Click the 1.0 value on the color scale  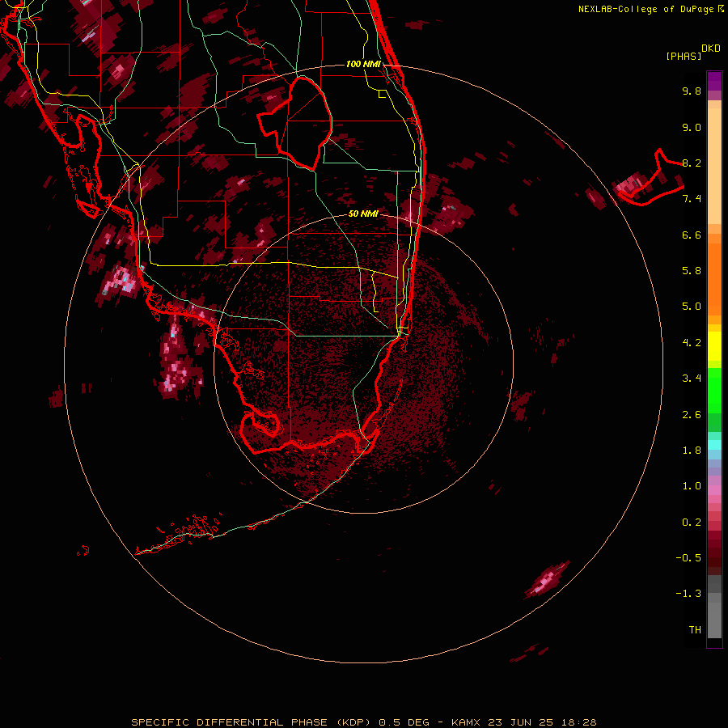pyautogui.click(x=692, y=486)
